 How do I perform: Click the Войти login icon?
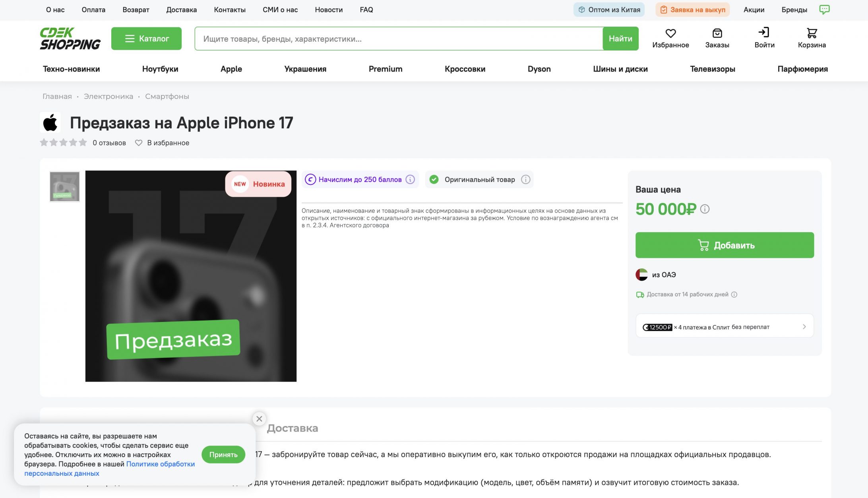[x=764, y=32]
